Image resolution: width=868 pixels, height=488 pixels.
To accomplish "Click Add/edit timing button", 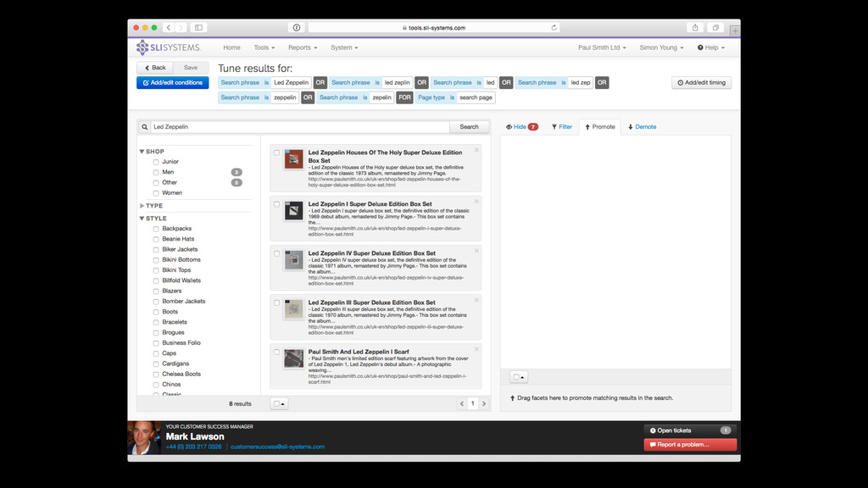I will [x=701, y=82].
